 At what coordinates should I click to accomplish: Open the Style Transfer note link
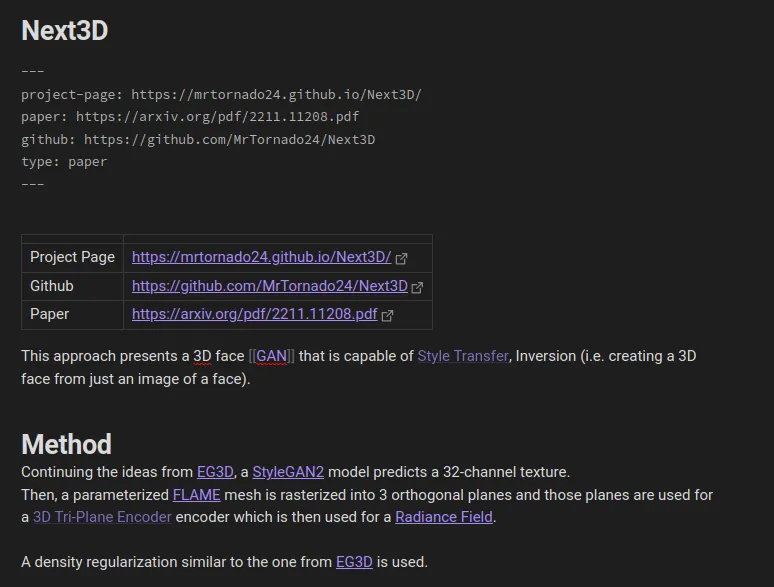pyautogui.click(x=462, y=356)
